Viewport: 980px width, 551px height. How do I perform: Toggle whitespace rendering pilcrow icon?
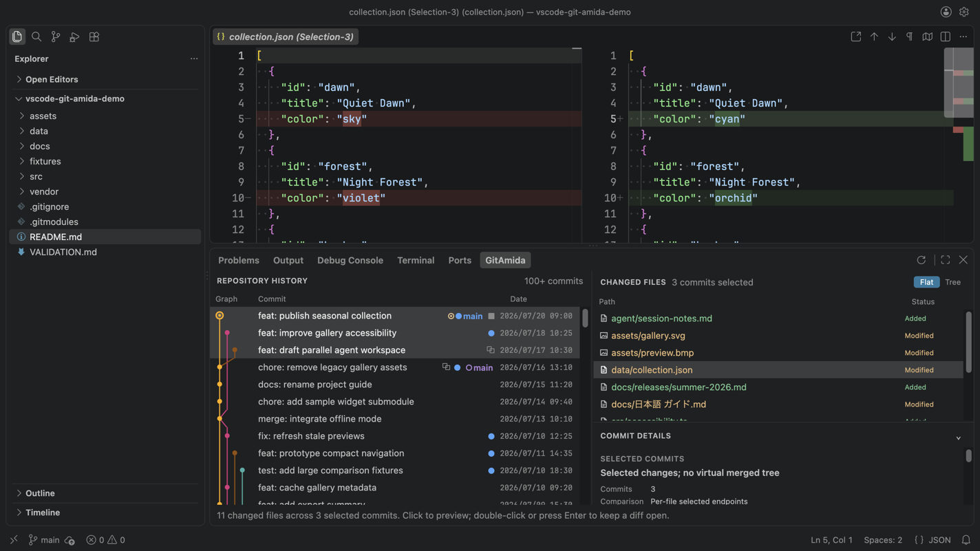coord(910,36)
